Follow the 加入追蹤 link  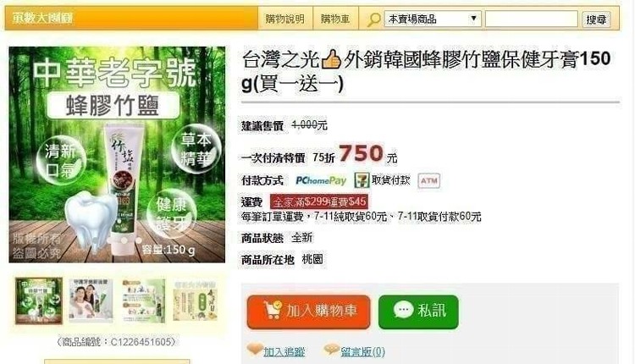pos(284,351)
